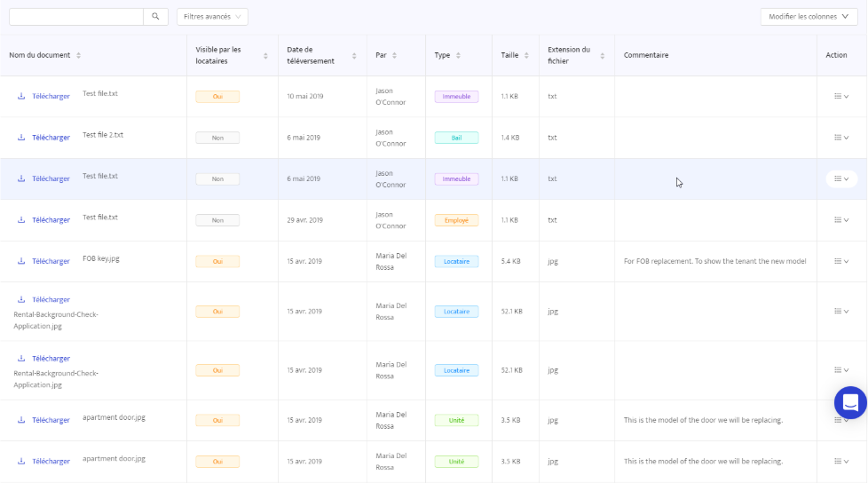Open the Filtres avancés dropdown

[x=213, y=17]
